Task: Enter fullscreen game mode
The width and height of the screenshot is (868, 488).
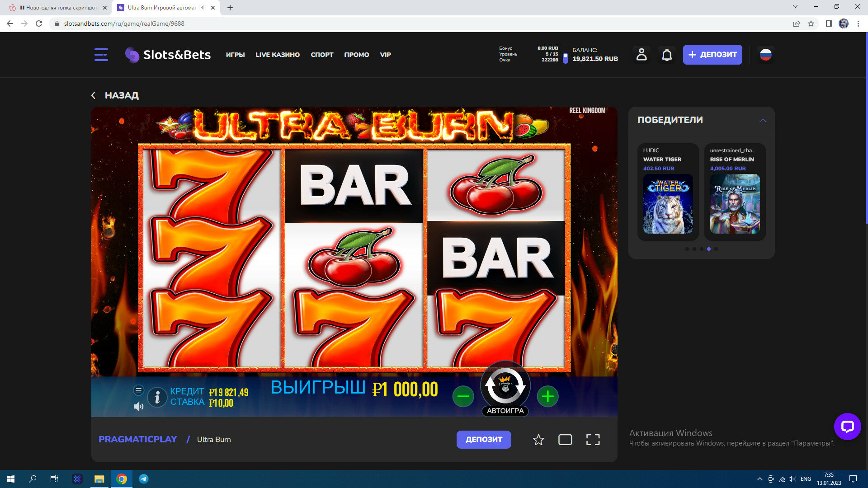Action: pyautogui.click(x=593, y=440)
